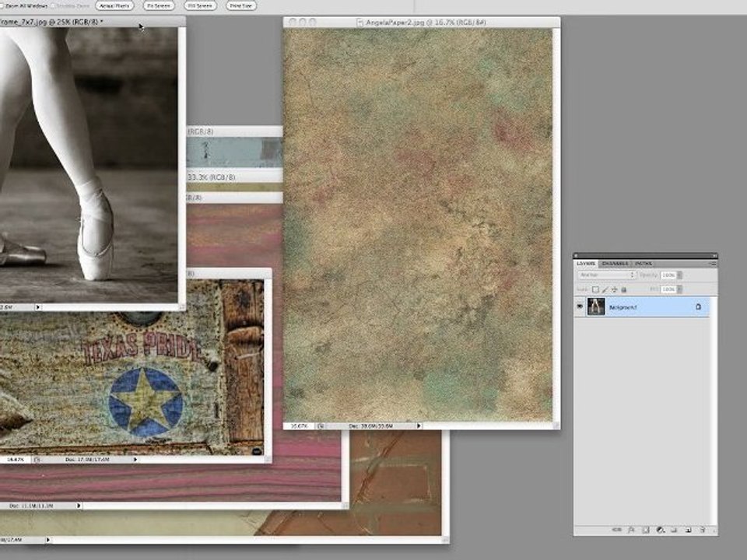Click the Texas Pride star image
747x560 pixels.
[146, 401]
